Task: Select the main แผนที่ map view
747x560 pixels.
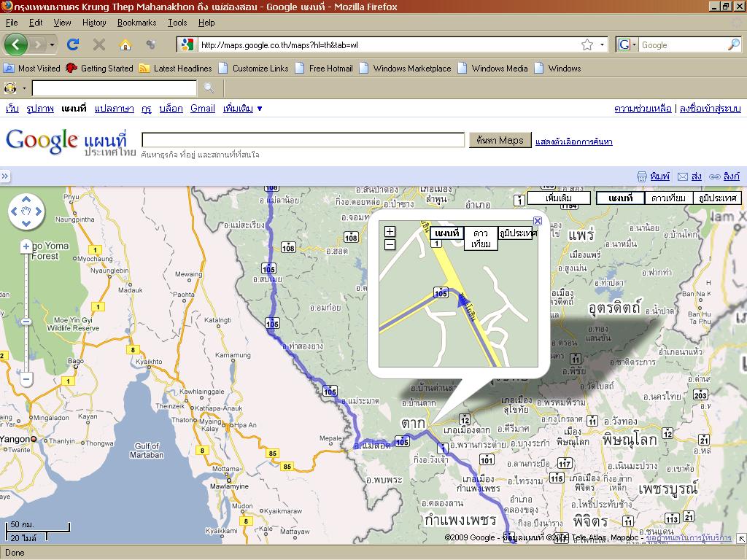Action: [620, 198]
